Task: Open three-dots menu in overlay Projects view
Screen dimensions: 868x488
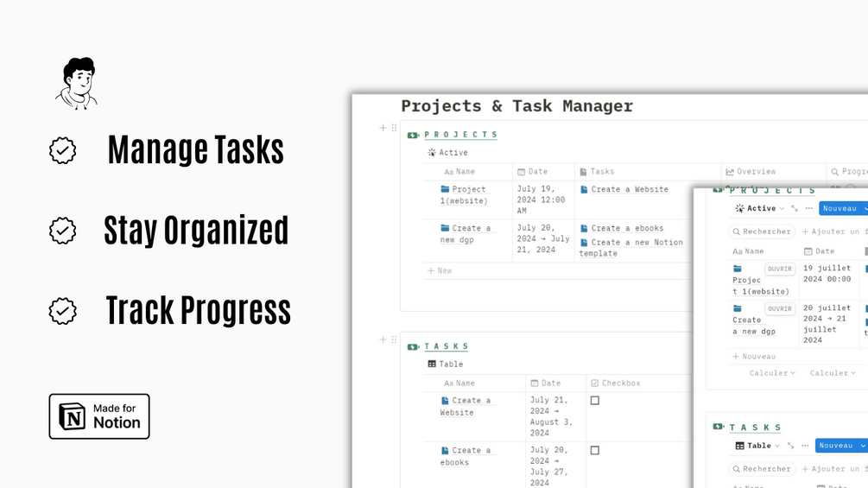Action: pos(808,208)
